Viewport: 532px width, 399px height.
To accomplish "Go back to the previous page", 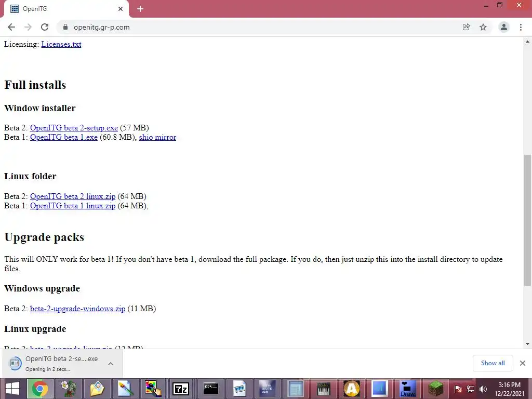I will [11, 27].
